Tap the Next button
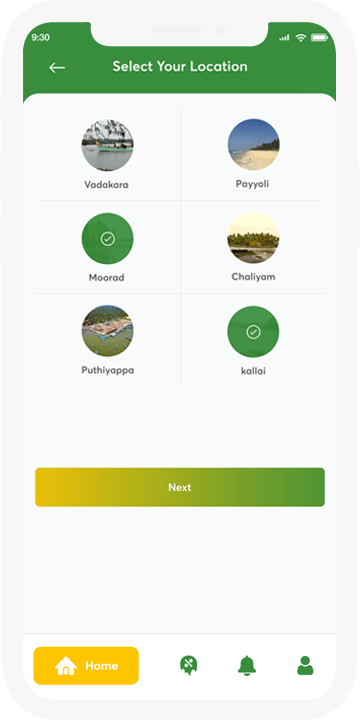This screenshot has height=720, width=360. (180, 487)
